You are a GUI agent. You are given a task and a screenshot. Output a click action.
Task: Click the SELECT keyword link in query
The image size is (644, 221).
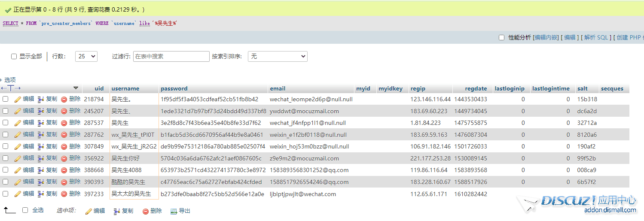pos(10,23)
